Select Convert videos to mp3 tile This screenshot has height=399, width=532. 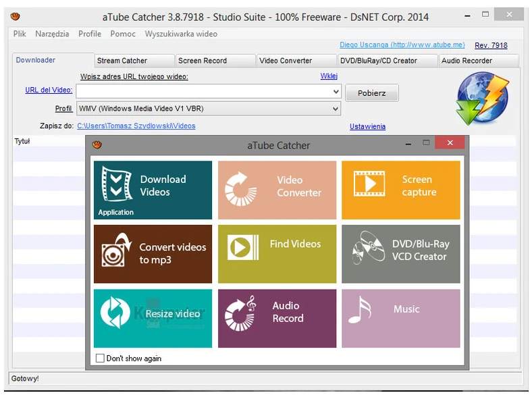[153, 254]
